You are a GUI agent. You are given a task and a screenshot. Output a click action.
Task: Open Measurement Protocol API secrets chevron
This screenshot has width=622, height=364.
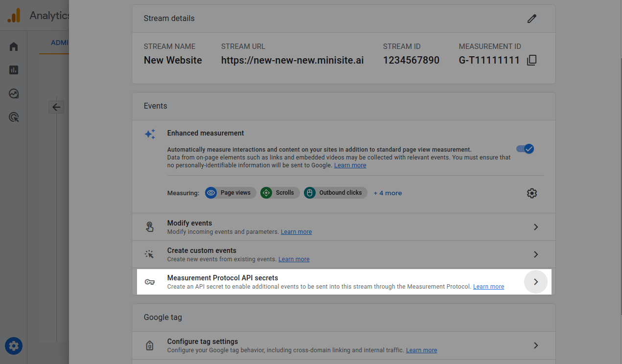coord(536,282)
